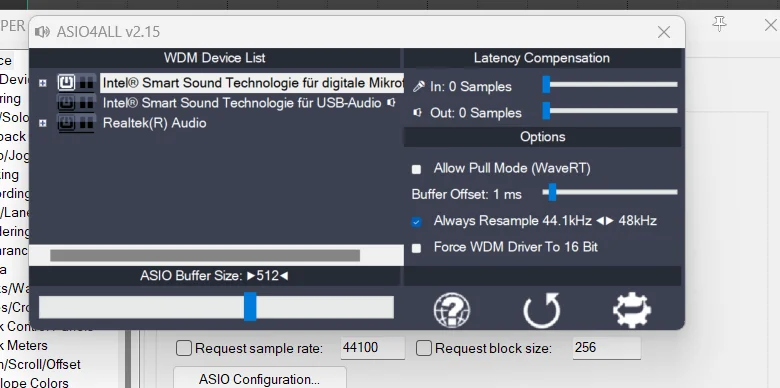The height and width of the screenshot is (388, 780).
Task: Select Intel Smart Sound USB-Audio device entry
Action: (x=242, y=103)
